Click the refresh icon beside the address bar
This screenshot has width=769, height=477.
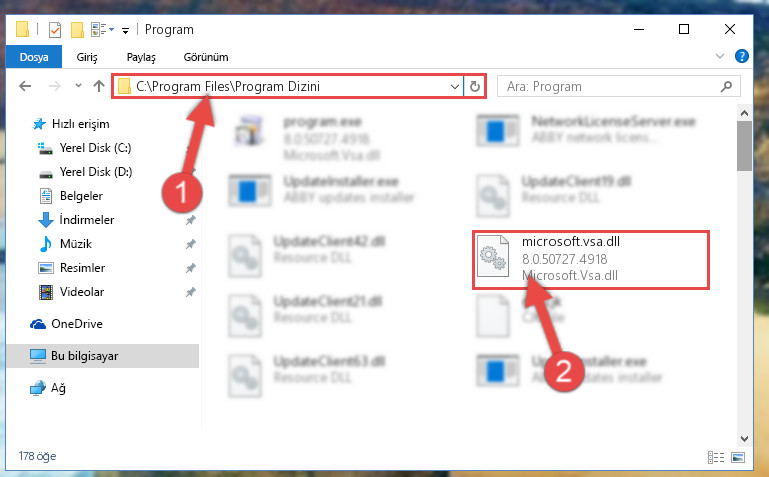[474, 87]
